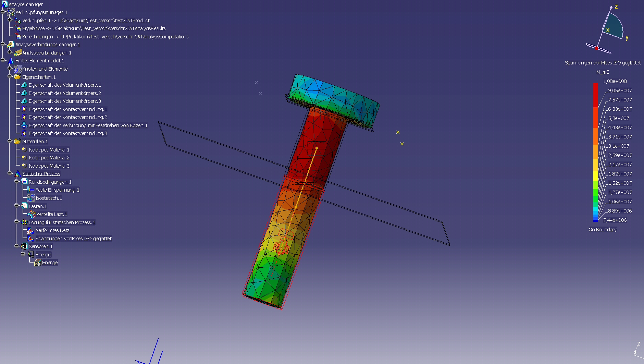The image size is (644, 364).
Task: Collapse the Lasten.1 node
Action: [x=16, y=205]
